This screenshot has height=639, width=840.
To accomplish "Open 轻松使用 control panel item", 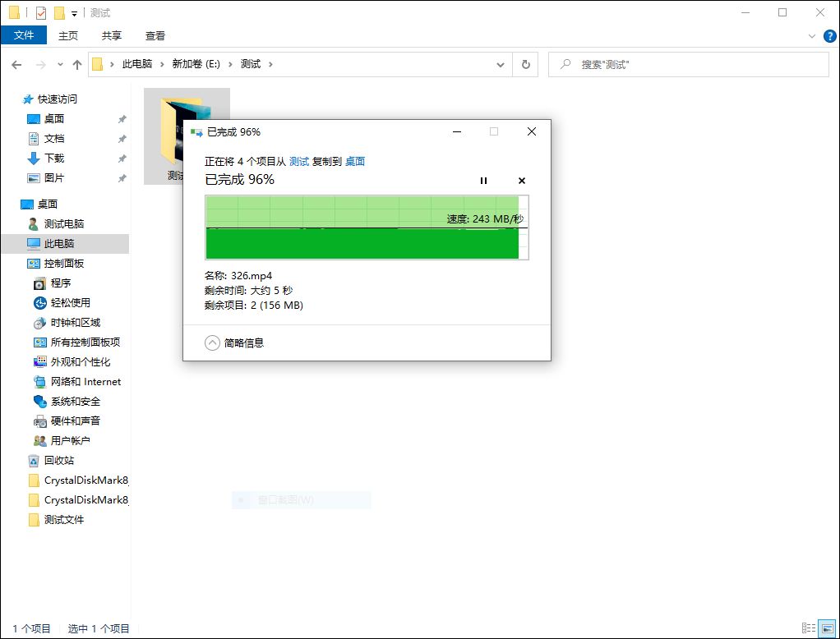I will pos(70,303).
